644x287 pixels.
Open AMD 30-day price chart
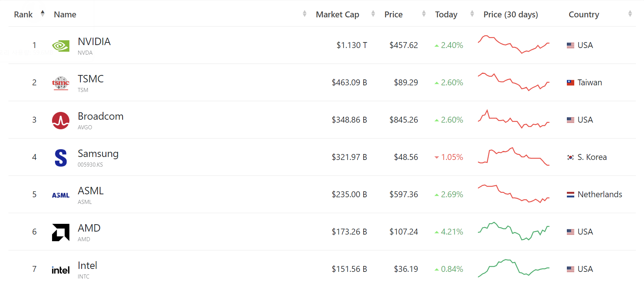coord(514,231)
